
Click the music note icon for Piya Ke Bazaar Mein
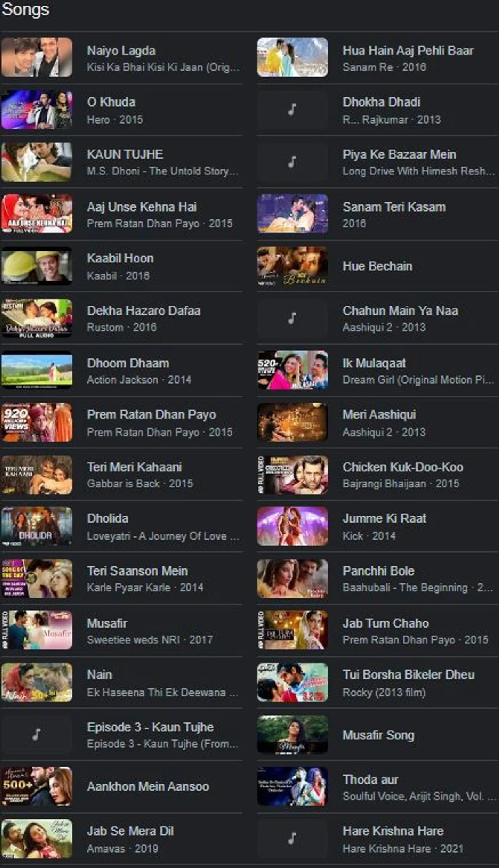292,162
